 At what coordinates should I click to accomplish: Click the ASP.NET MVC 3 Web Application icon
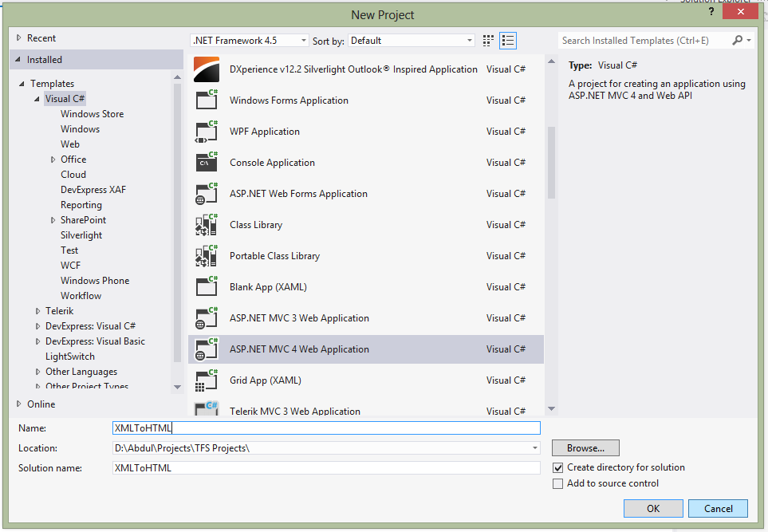(x=207, y=318)
